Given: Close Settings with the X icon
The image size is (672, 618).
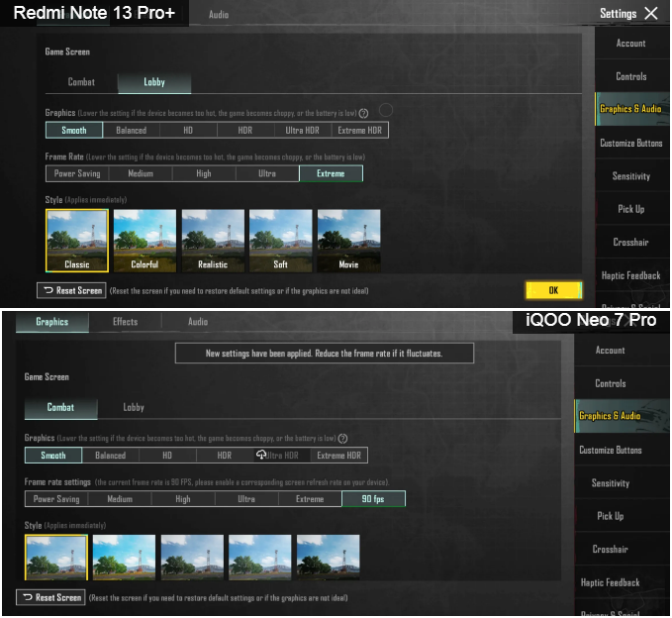Looking at the screenshot, I should 651,13.
